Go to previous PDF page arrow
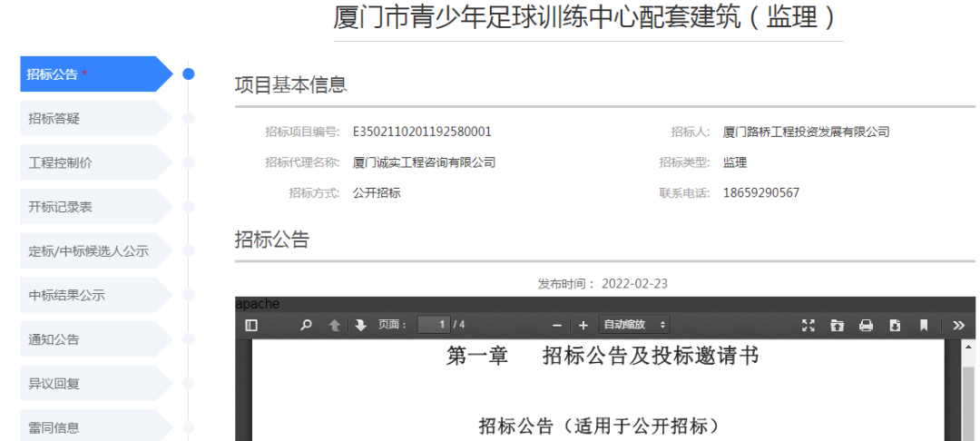 [x=335, y=325]
